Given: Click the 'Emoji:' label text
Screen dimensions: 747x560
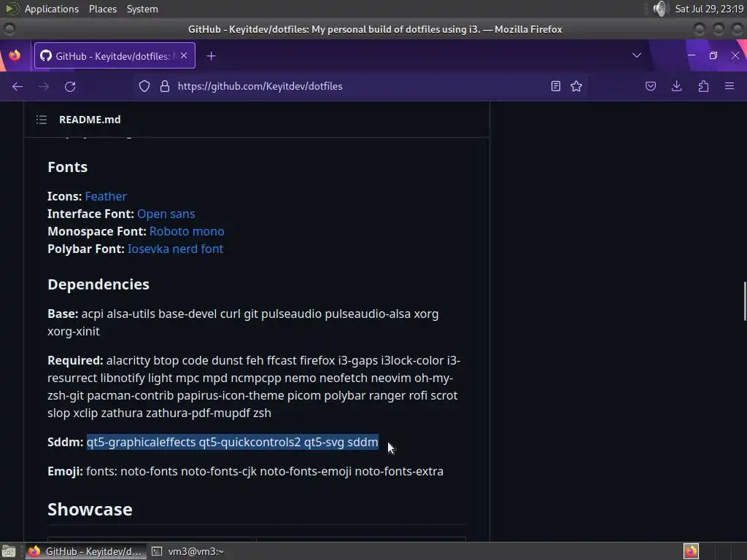Looking at the screenshot, I should click(65, 472).
